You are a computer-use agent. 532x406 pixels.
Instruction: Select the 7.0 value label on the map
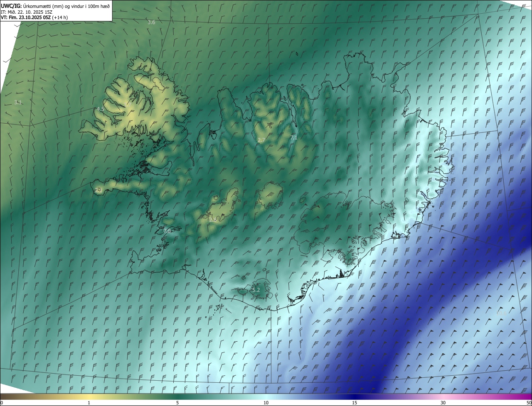click(x=167, y=231)
